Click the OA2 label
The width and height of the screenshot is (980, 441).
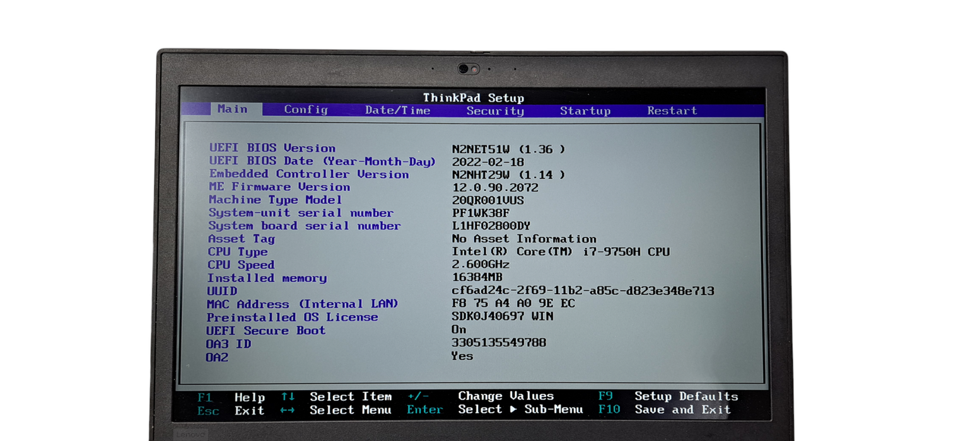click(x=217, y=358)
